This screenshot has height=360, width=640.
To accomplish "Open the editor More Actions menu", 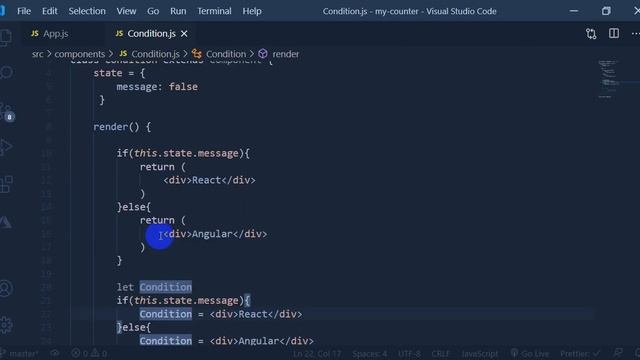I will (635, 33).
